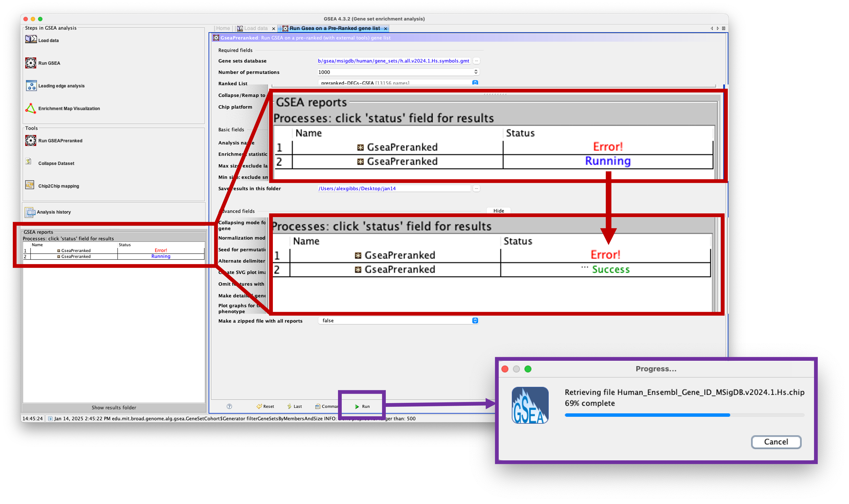Close the Run Gsea on a Pre-Ranked gene list tab
This screenshot has width=849, height=504.
click(386, 29)
